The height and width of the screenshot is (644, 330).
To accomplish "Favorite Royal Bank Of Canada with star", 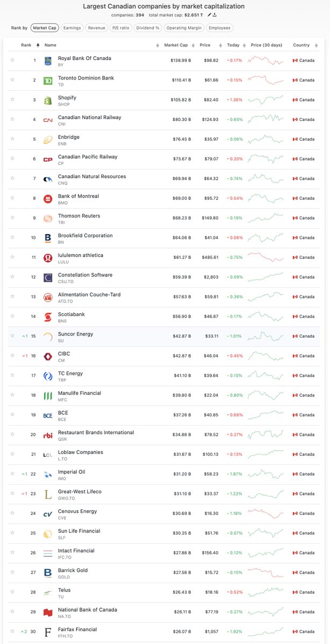I will click(12, 61).
